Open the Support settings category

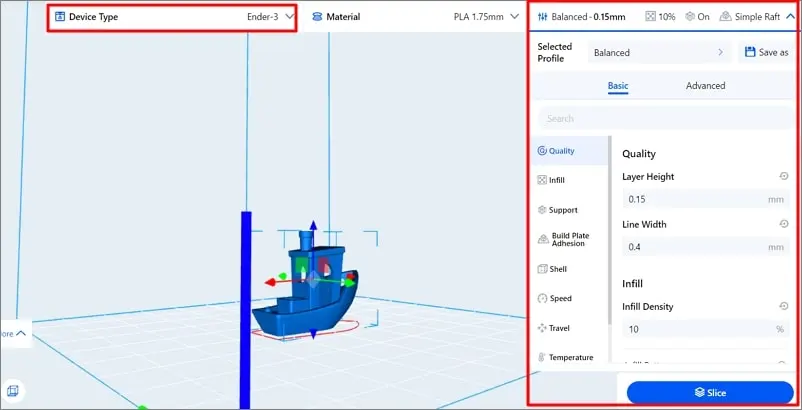click(558, 210)
